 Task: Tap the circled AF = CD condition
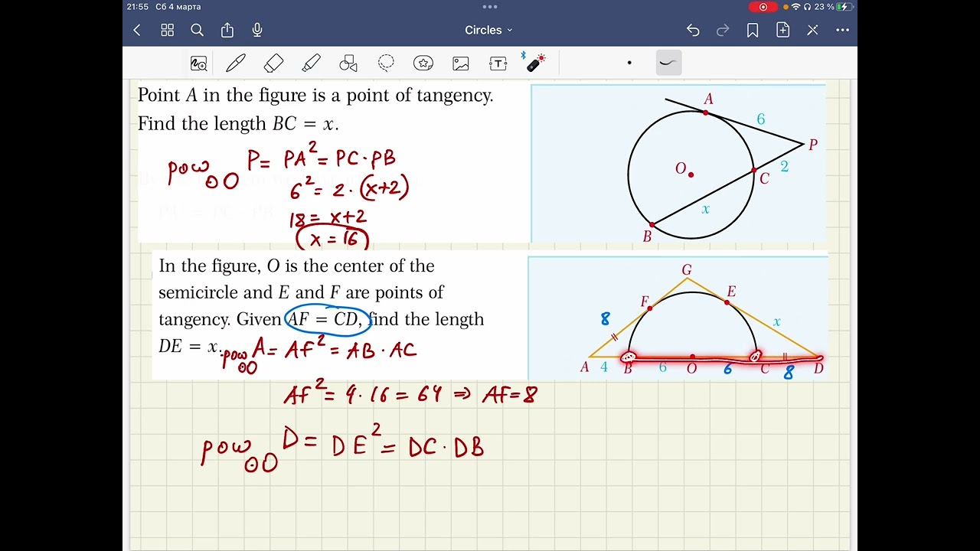pos(328,319)
